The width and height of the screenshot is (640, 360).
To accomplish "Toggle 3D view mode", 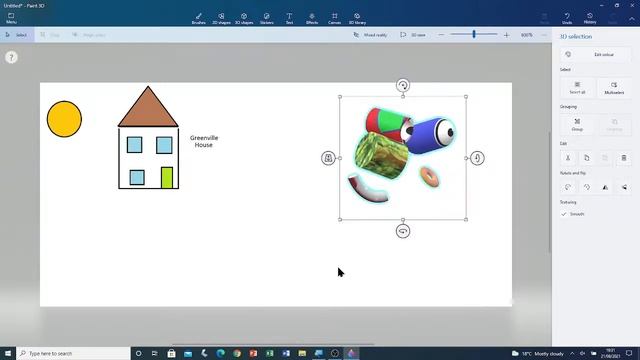I will point(413,35).
